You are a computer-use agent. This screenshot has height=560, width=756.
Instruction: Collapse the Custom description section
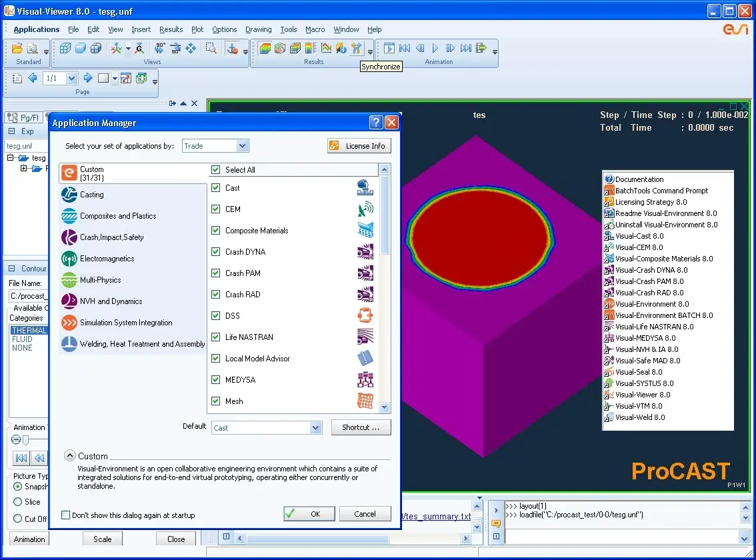70,455
